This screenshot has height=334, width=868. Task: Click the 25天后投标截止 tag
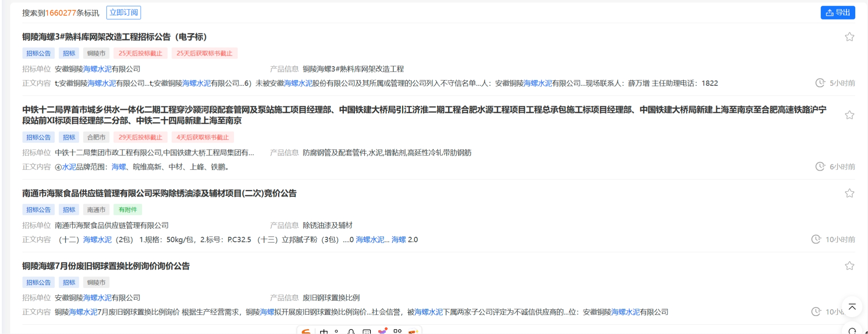pyautogui.click(x=140, y=53)
